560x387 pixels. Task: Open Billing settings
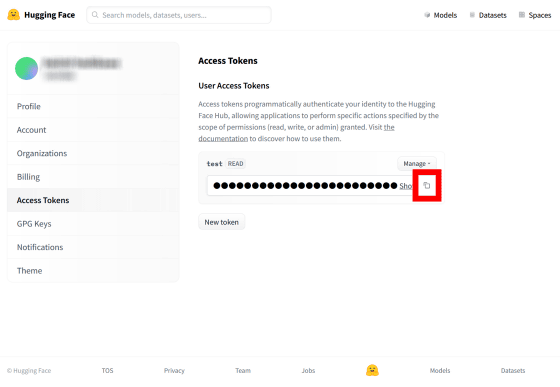tap(93, 177)
